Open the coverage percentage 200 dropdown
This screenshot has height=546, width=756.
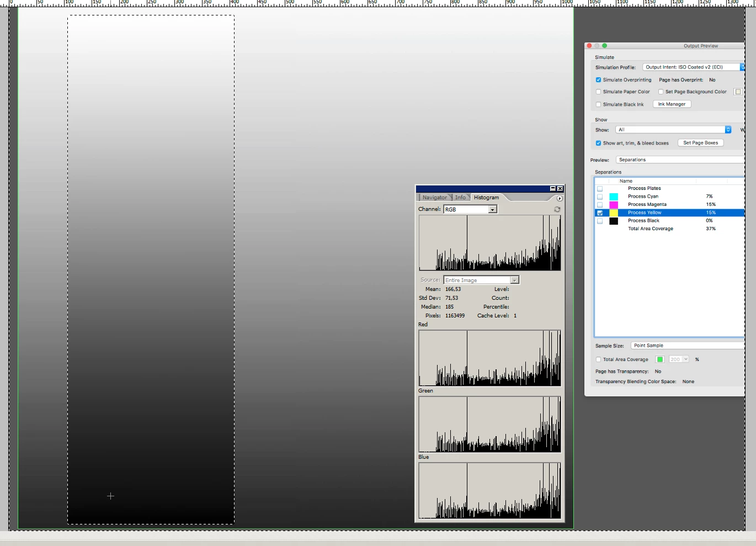click(x=679, y=359)
